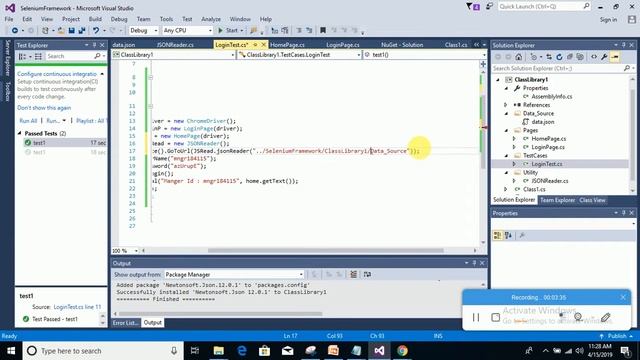Click the Open File toolbar icon
This screenshot has width=640, height=360.
(61, 31)
